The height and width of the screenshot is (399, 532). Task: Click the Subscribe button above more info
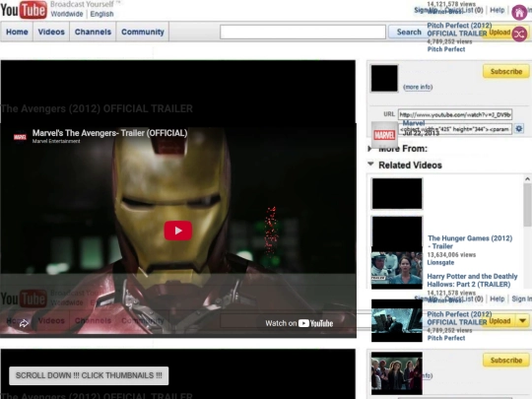(505, 72)
